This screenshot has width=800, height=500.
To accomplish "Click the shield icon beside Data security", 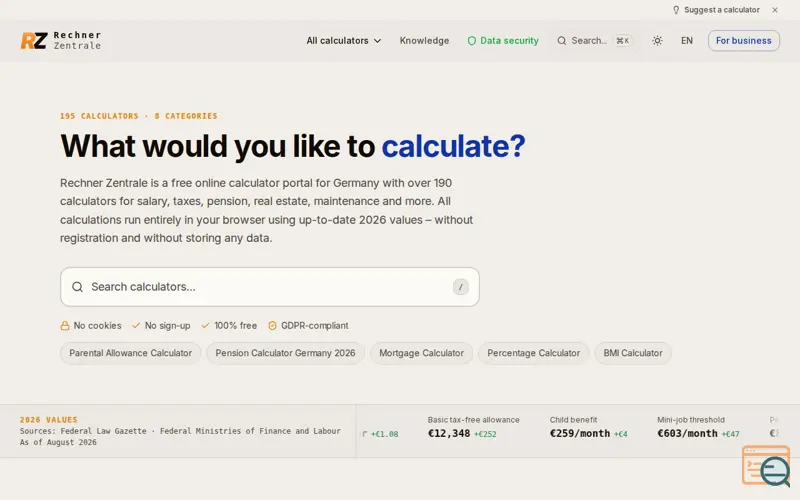I will coord(472,40).
